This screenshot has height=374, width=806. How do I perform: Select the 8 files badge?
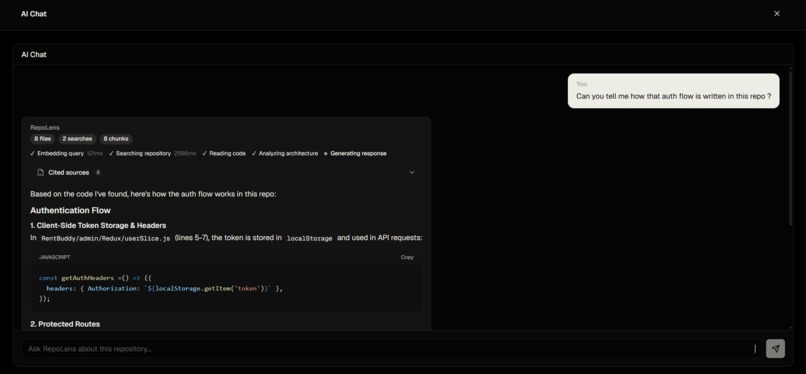[x=43, y=139]
